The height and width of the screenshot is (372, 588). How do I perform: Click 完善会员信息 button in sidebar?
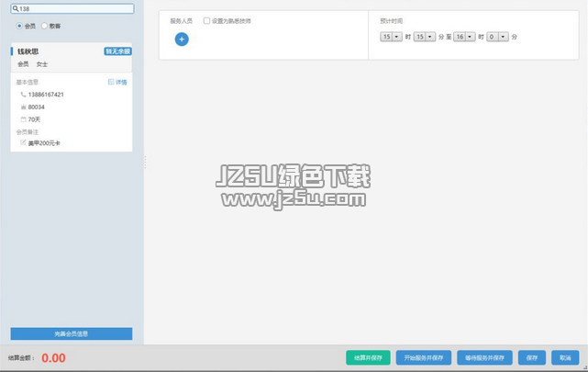tap(72, 333)
